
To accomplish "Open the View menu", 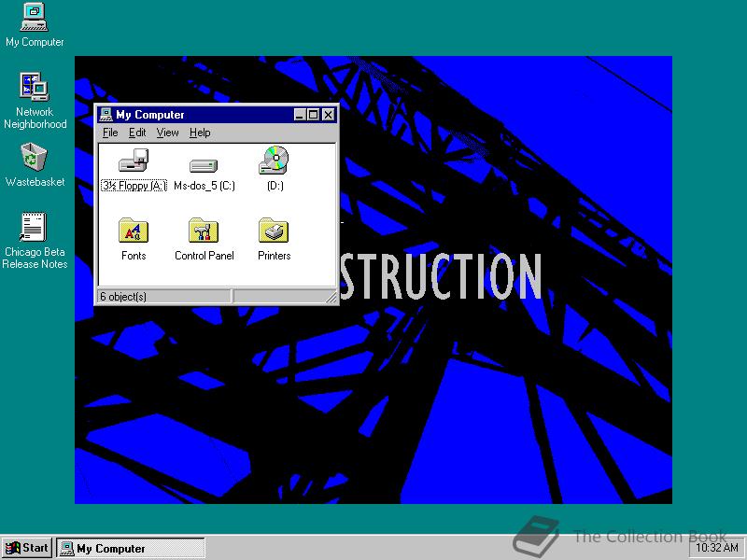I will (x=168, y=133).
